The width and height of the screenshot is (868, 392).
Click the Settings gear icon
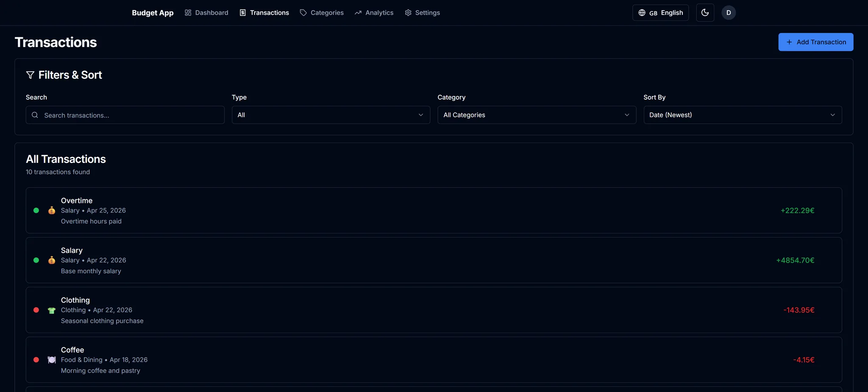tap(408, 13)
